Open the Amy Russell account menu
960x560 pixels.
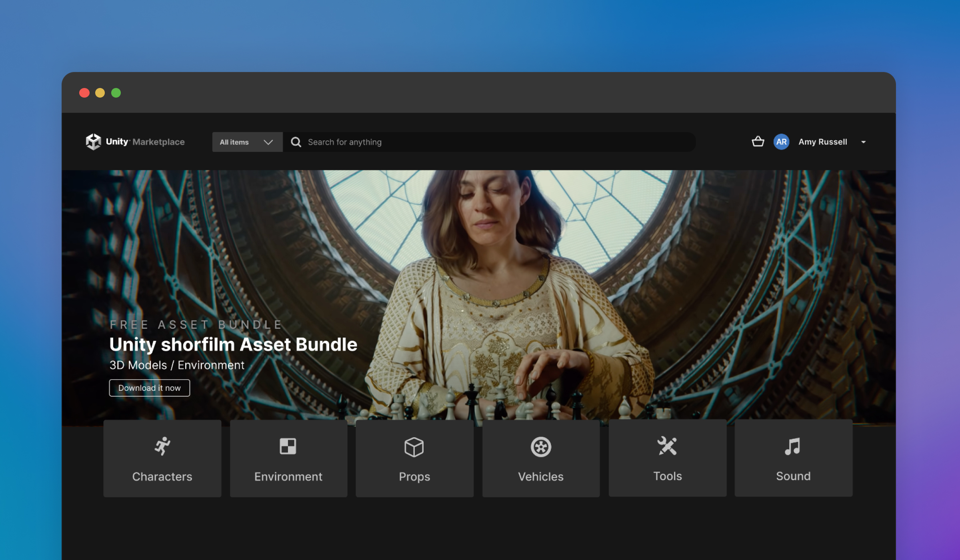point(822,142)
